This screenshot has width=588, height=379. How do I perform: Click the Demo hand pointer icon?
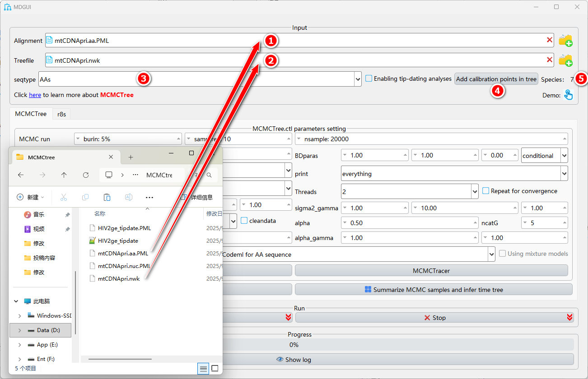coord(568,95)
